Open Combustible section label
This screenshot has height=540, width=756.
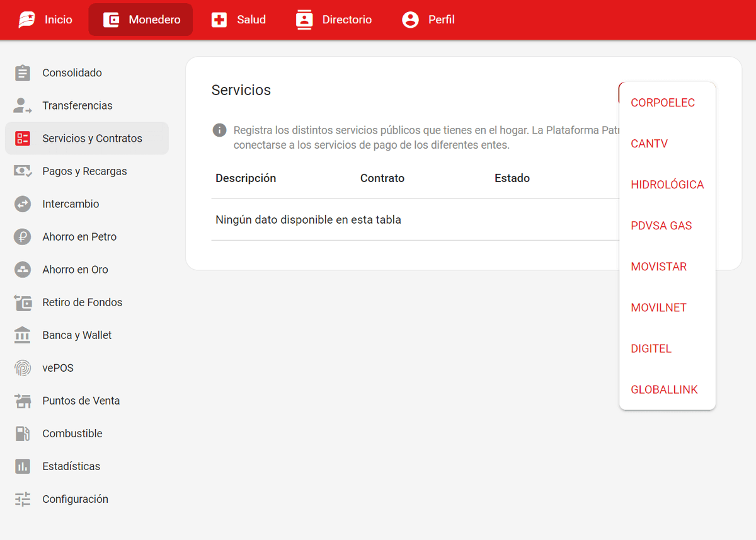[x=72, y=434]
